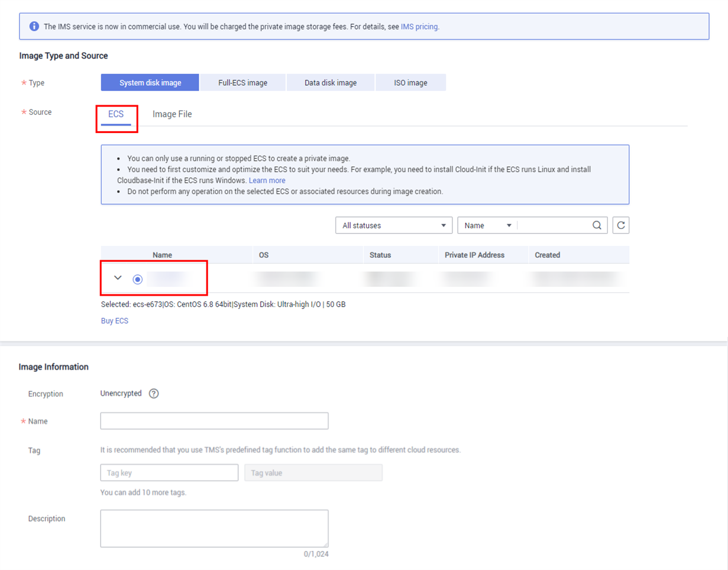The width and height of the screenshot is (728, 570).
Task: Click the image Name input field
Action: [x=215, y=421]
